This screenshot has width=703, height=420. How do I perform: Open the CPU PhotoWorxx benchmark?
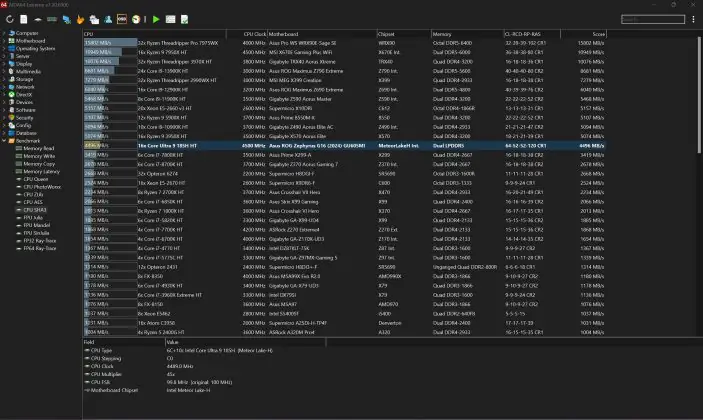[x=42, y=187]
